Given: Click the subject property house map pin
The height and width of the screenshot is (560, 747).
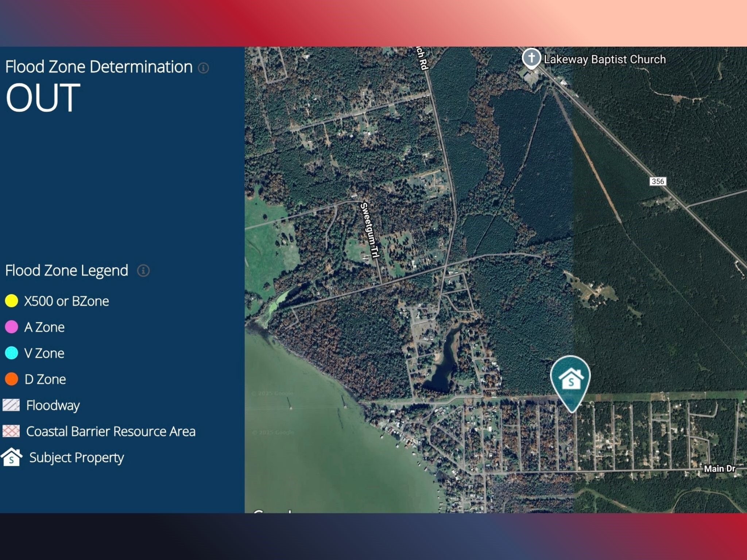Looking at the screenshot, I should tap(570, 380).
